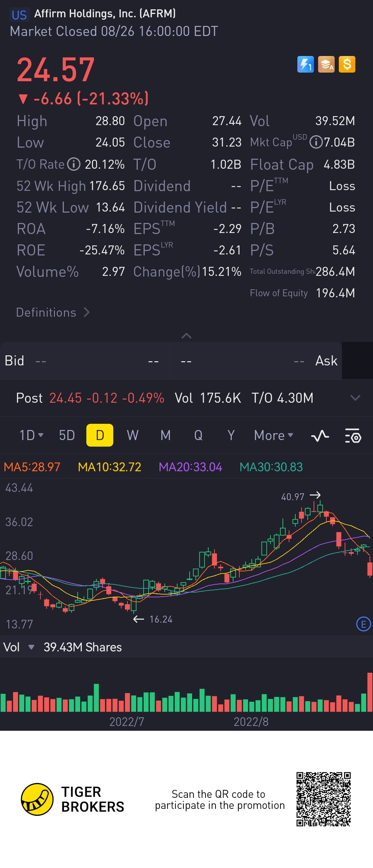Tap the promotion QR code
This screenshot has width=373, height=868.
pos(324,799)
